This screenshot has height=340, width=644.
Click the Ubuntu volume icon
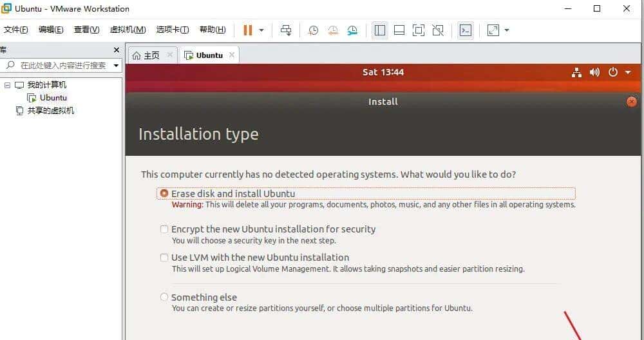[x=594, y=73]
